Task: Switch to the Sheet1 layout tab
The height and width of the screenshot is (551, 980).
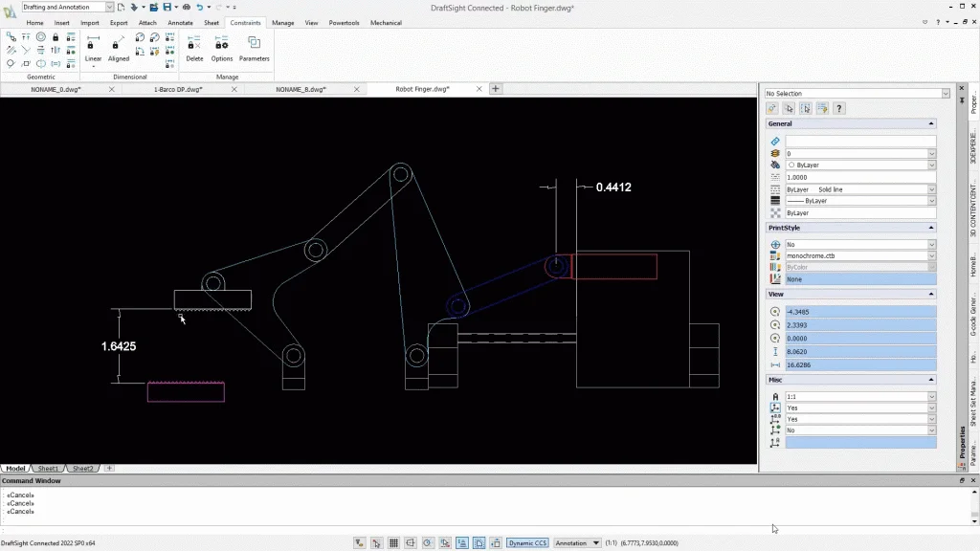Action: (x=48, y=469)
